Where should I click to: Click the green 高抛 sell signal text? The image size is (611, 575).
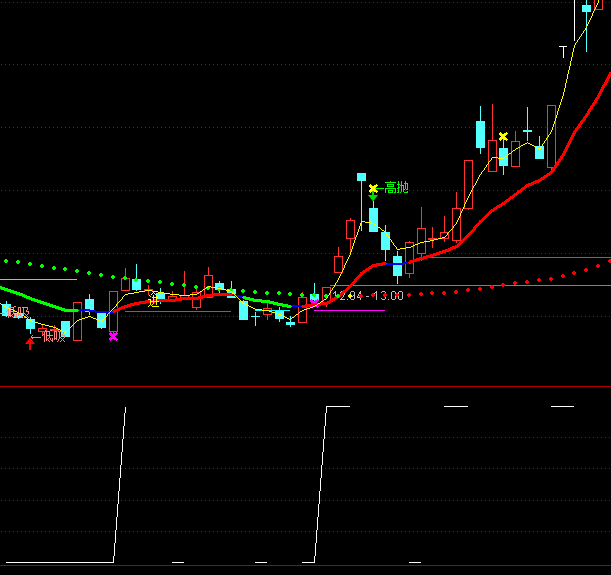click(x=396, y=188)
